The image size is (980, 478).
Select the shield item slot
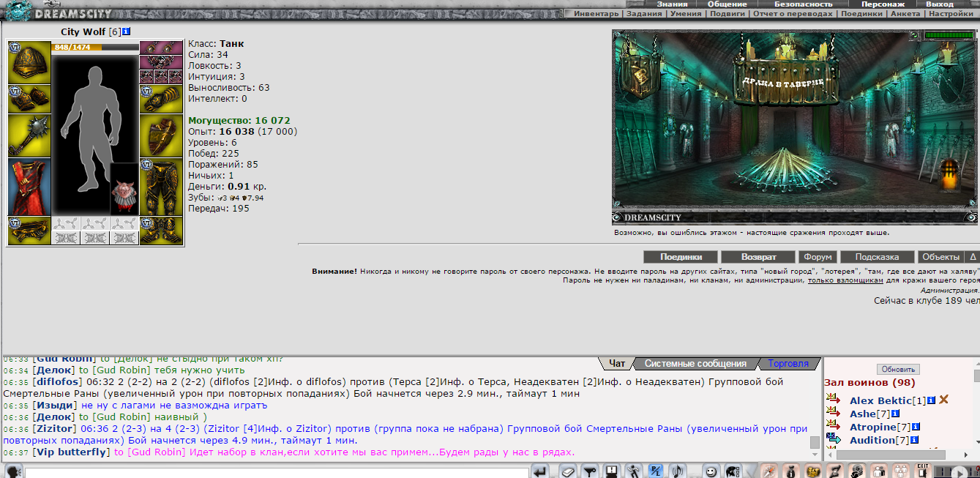point(161,136)
